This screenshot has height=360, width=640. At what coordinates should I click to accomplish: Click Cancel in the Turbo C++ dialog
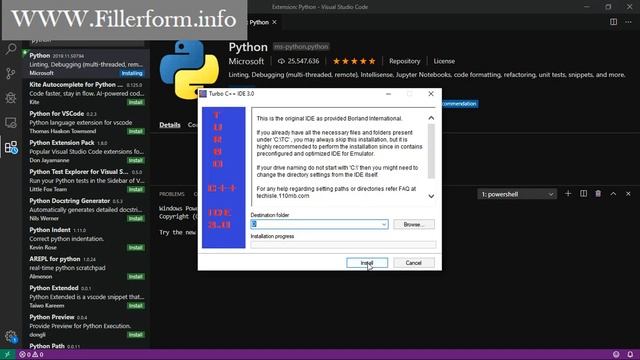tap(413, 263)
